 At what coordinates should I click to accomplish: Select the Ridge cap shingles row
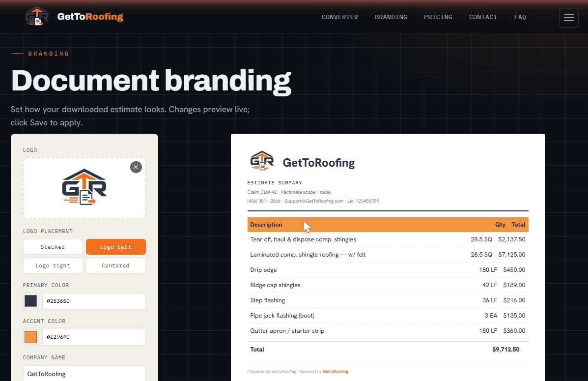tap(388, 285)
